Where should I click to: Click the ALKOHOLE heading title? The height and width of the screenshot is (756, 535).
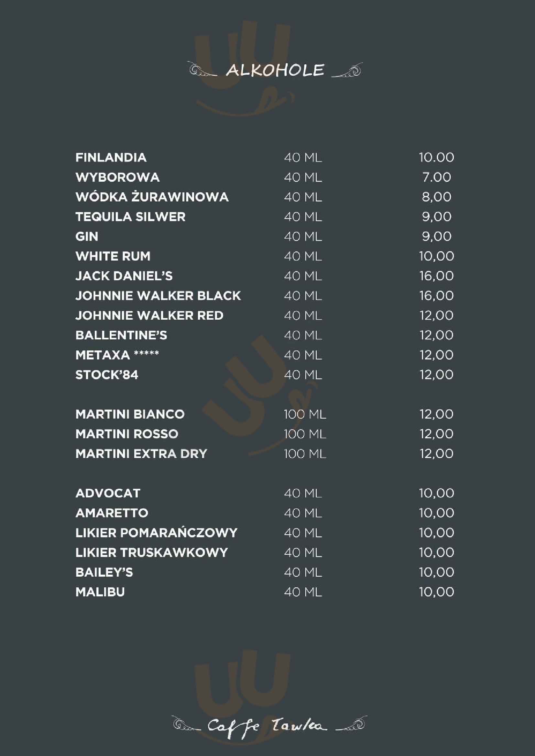pos(275,70)
